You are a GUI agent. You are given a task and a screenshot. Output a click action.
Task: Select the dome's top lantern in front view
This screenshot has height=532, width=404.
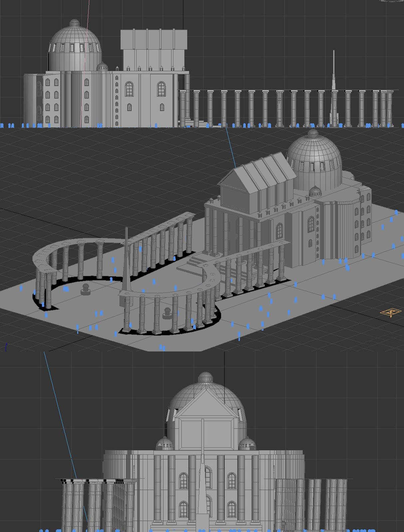point(206,377)
